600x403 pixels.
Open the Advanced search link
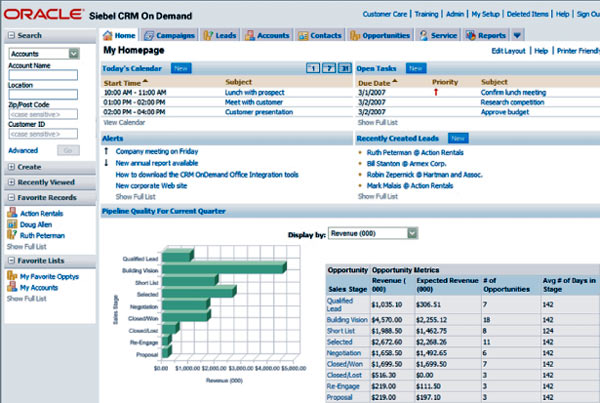[23, 150]
